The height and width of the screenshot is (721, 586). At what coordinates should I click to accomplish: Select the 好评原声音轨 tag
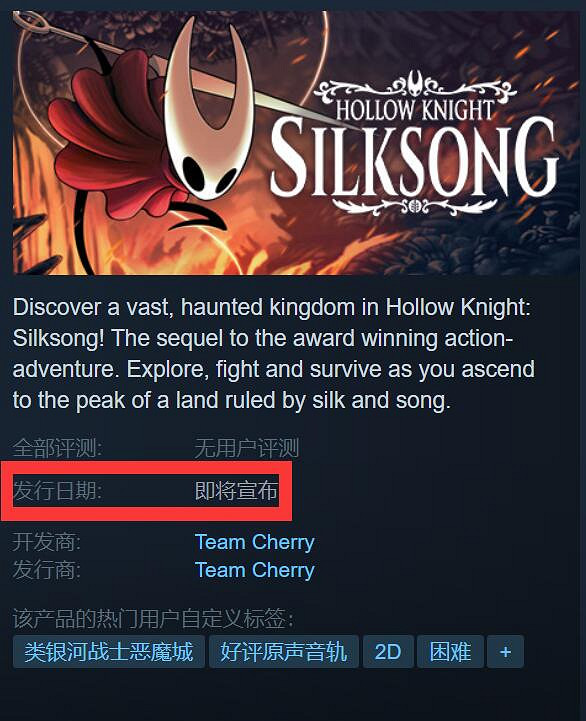283,652
